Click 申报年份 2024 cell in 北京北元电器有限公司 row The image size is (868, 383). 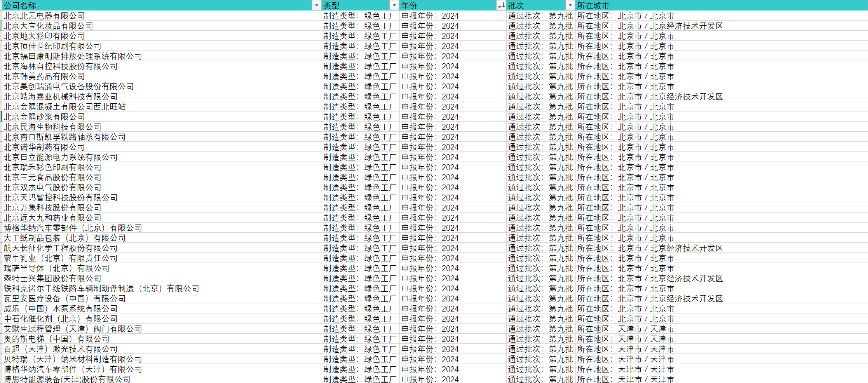coord(453,16)
